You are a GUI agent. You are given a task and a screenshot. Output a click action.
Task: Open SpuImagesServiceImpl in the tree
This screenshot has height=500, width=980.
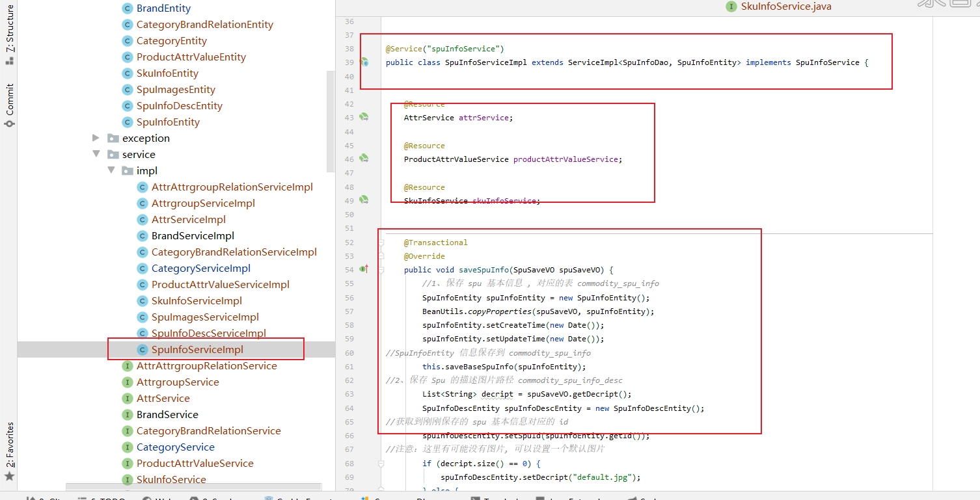point(205,317)
